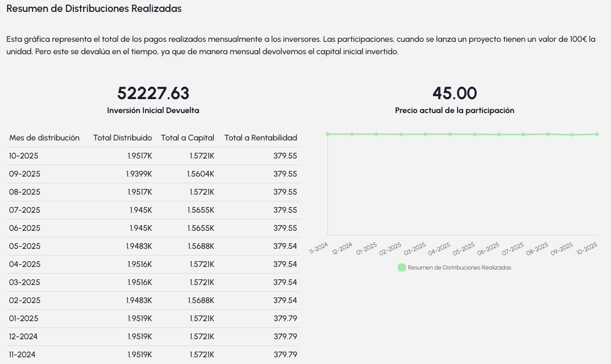This screenshot has width=611, height=364.
Task: Sort by Total Distribuido column header
Action: pyautogui.click(x=122, y=138)
